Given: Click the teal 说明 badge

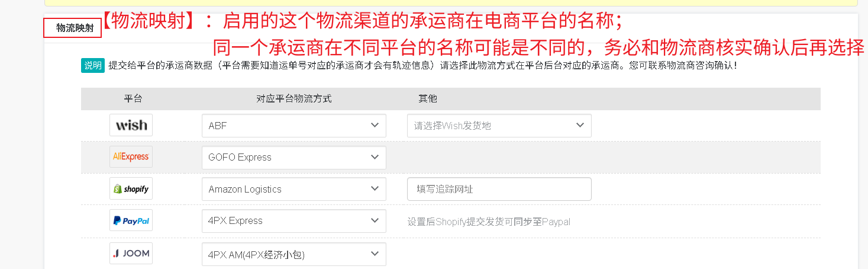Looking at the screenshot, I should click(x=93, y=65).
